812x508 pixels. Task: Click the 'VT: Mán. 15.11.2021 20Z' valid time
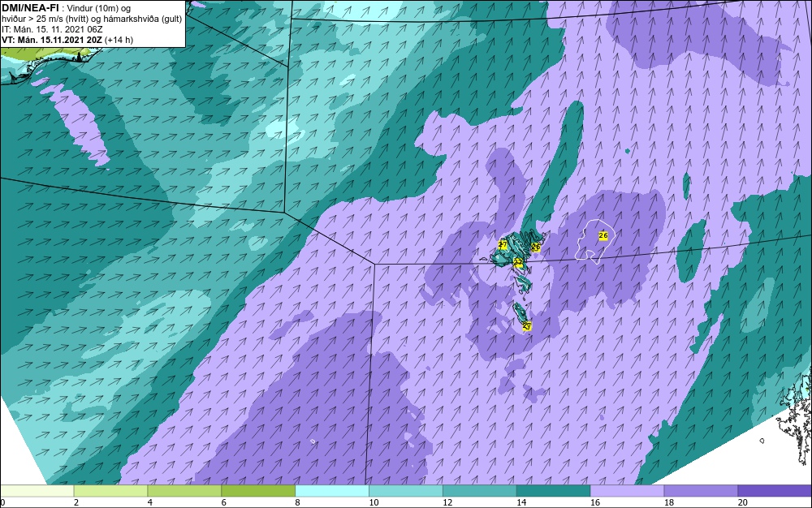(52, 40)
